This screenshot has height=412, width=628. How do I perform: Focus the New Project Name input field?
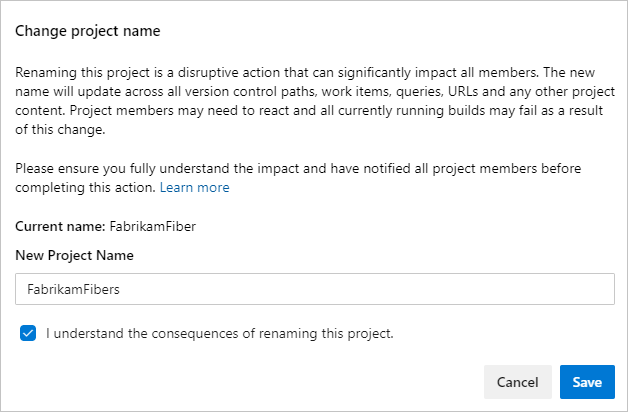(x=314, y=290)
